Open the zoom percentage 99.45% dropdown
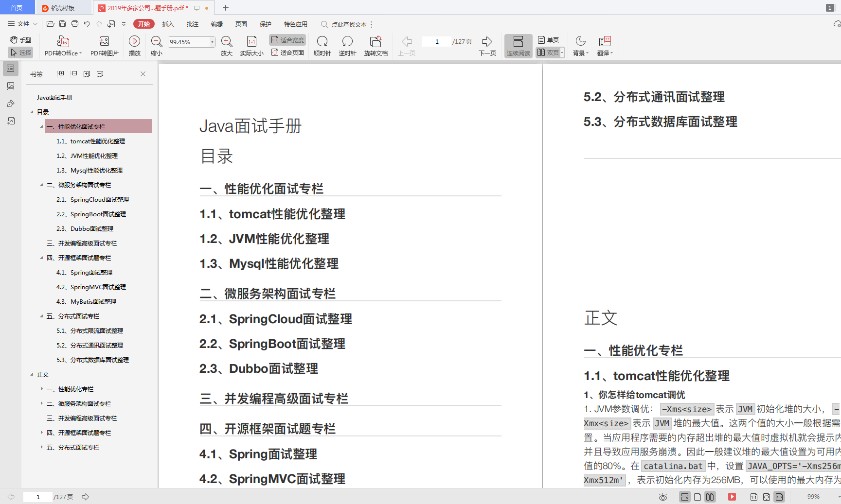The width and height of the screenshot is (841, 504). tap(212, 42)
